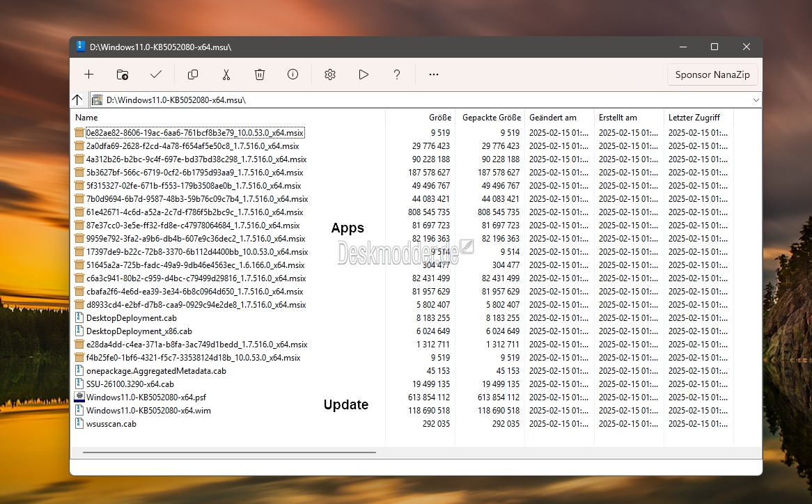This screenshot has height=504, width=812.
Task: Click the Extract folder toolbar icon
Action: point(122,74)
